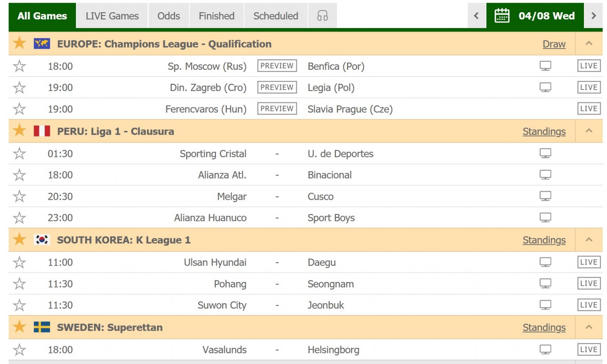Click team name Helsingborg

coord(334,350)
